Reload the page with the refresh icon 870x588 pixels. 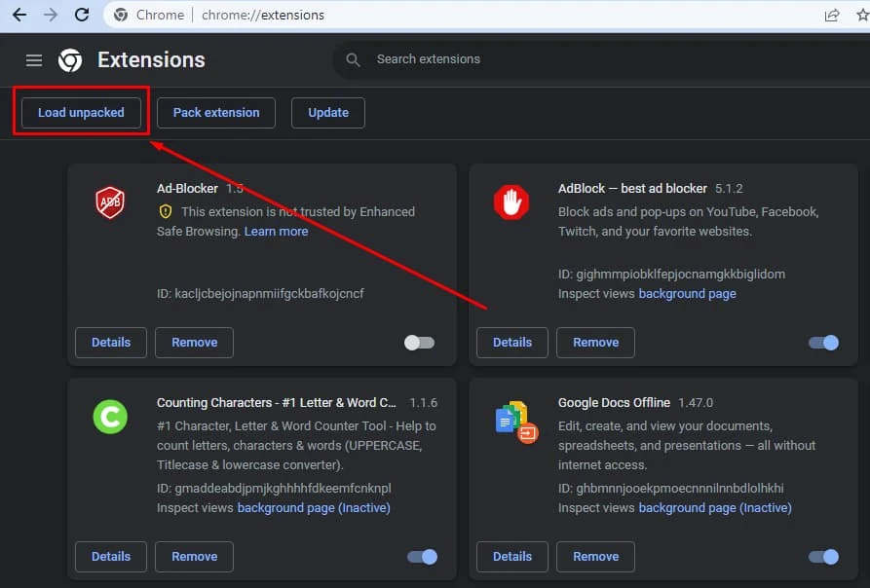[82, 15]
